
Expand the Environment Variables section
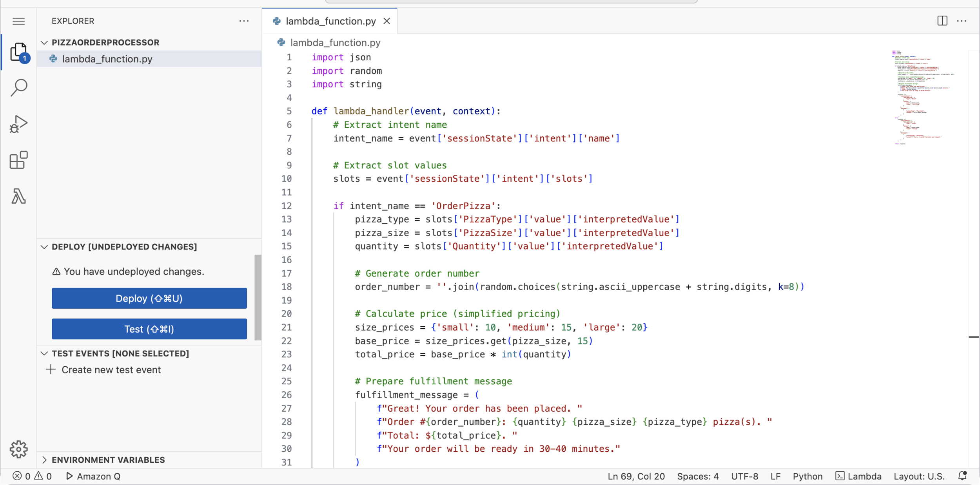pyautogui.click(x=44, y=460)
